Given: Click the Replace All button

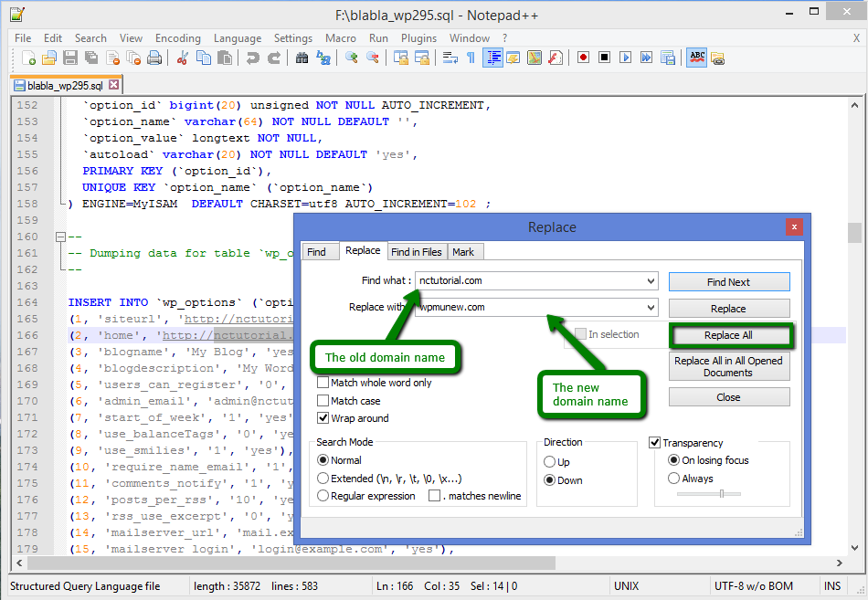Looking at the screenshot, I should [729, 335].
